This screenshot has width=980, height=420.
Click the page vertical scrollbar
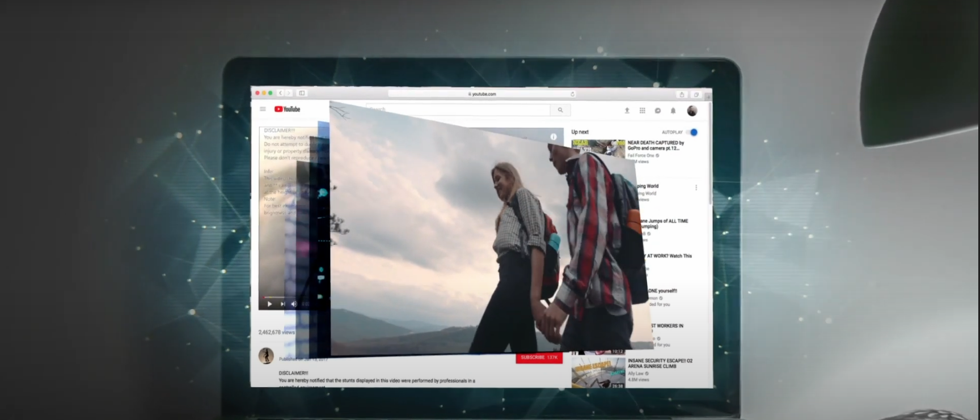tap(711, 153)
